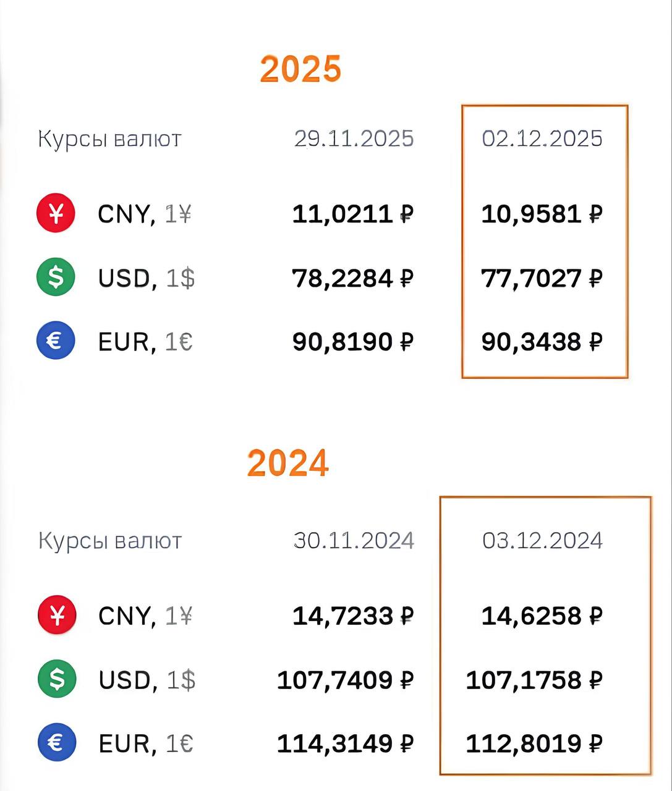The image size is (672, 791).
Task: Click the red CNY yuan icon under 2025
Action: pos(56,214)
